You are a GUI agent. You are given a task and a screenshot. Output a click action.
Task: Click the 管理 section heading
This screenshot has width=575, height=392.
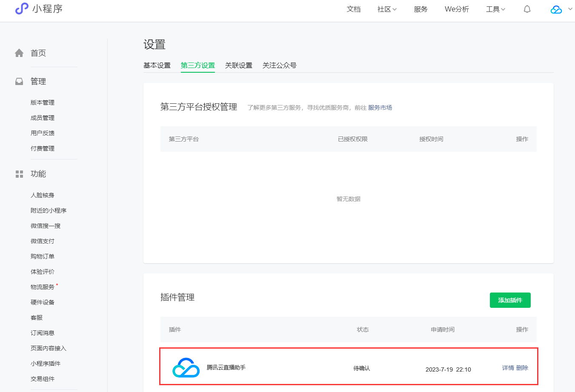click(38, 81)
